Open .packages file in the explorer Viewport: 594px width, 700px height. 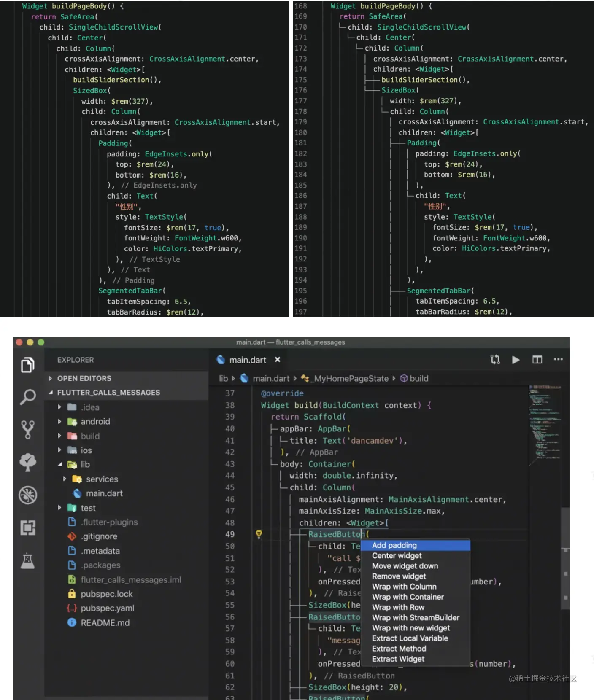click(101, 565)
